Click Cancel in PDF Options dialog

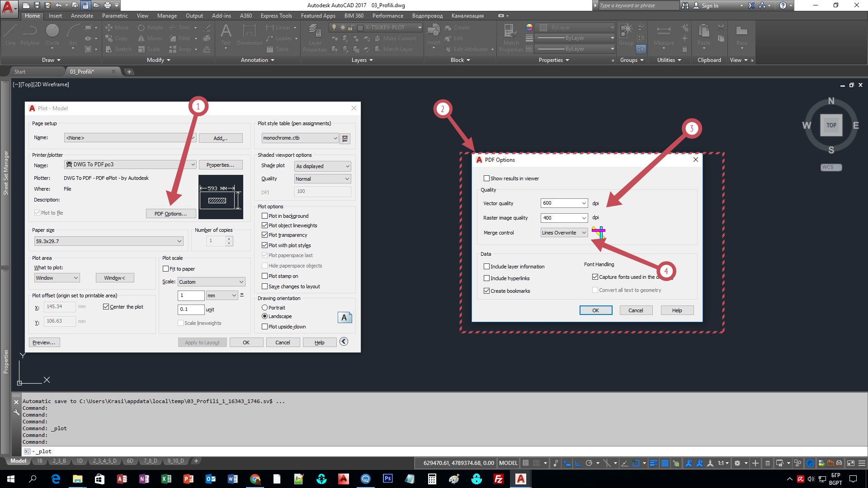[x=636, y=310]
